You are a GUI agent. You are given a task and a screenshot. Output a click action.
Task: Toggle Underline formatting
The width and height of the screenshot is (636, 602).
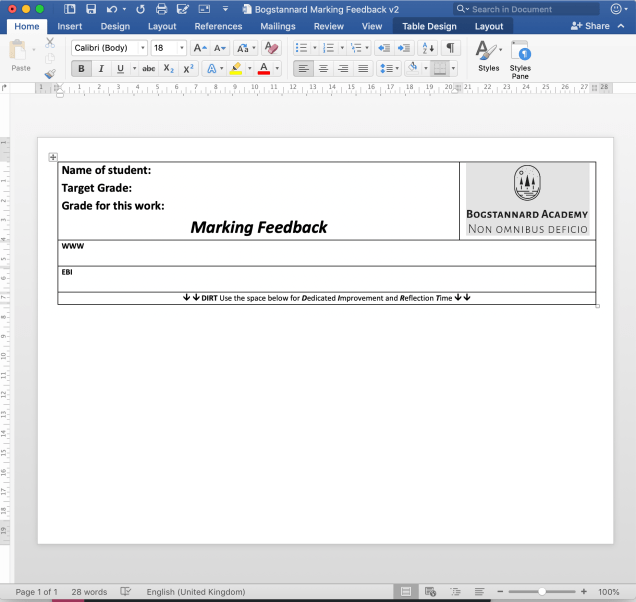pos(120,69)
